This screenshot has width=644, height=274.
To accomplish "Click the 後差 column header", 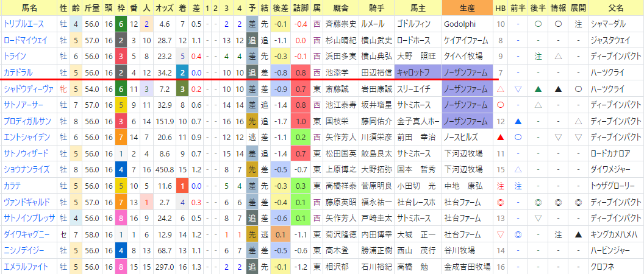I will [281, 8].
